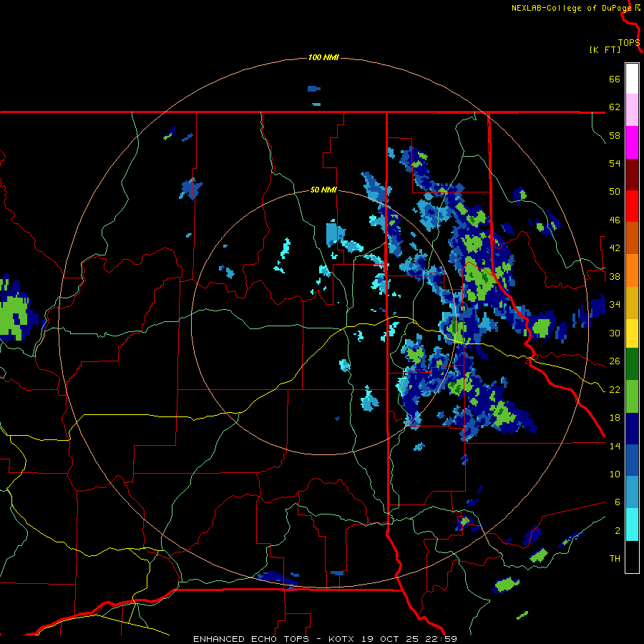Click the white swatch in the tops legend
This screenshot has width=644, height=644.
click(x=632, y=79)
